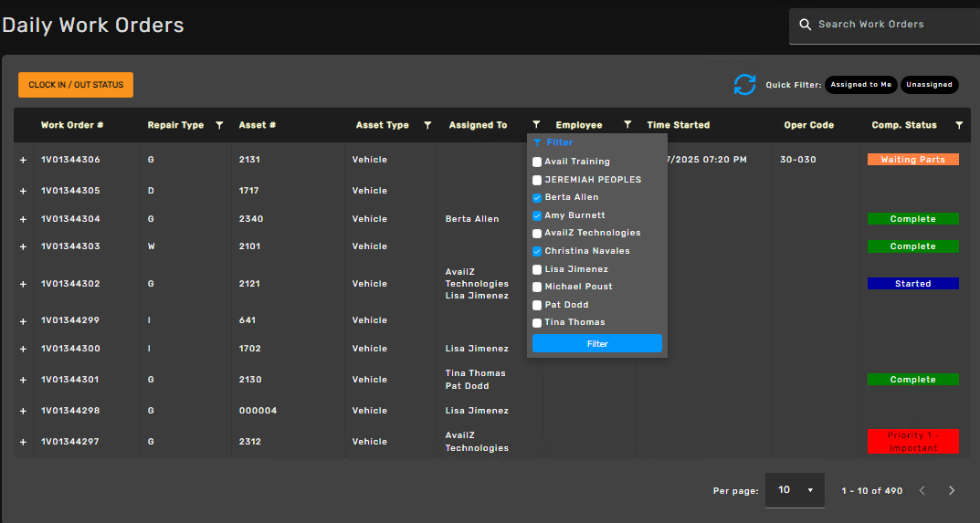Viewport: 980px width, 523px height.
Task: Expand work order 1V01344297 row
Action: pos(23,442)
